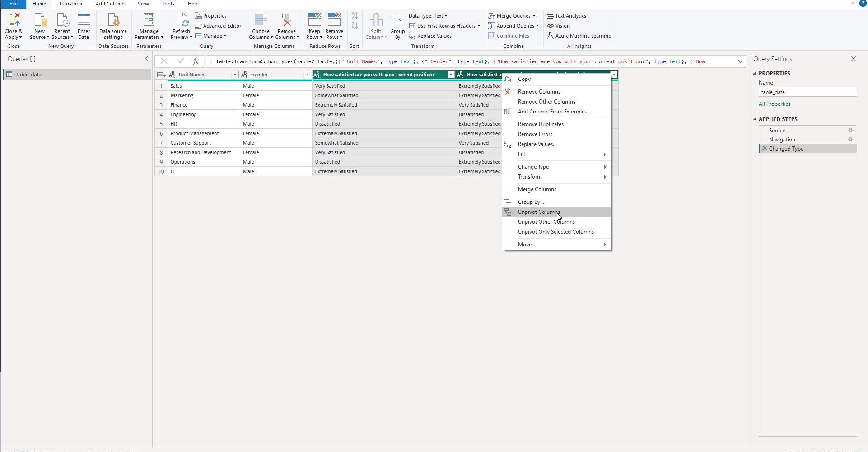
Task: Open the table options corner menu
Action: pos(161,75)
